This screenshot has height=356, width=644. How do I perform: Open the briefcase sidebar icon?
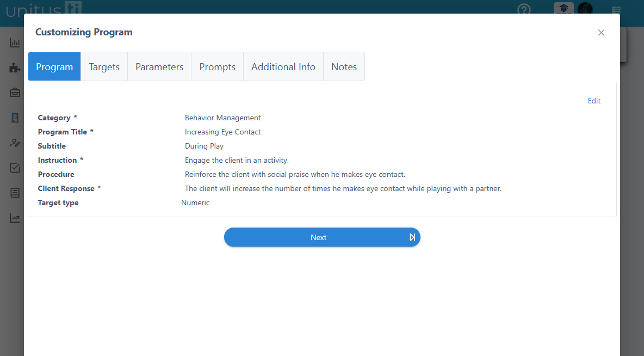(x=15, y=93)
